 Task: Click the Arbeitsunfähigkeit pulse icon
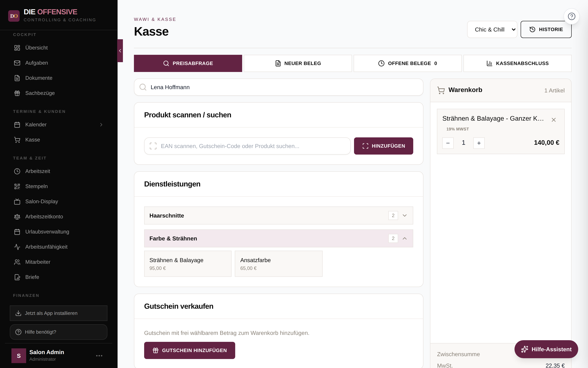(x=17, y=247)
